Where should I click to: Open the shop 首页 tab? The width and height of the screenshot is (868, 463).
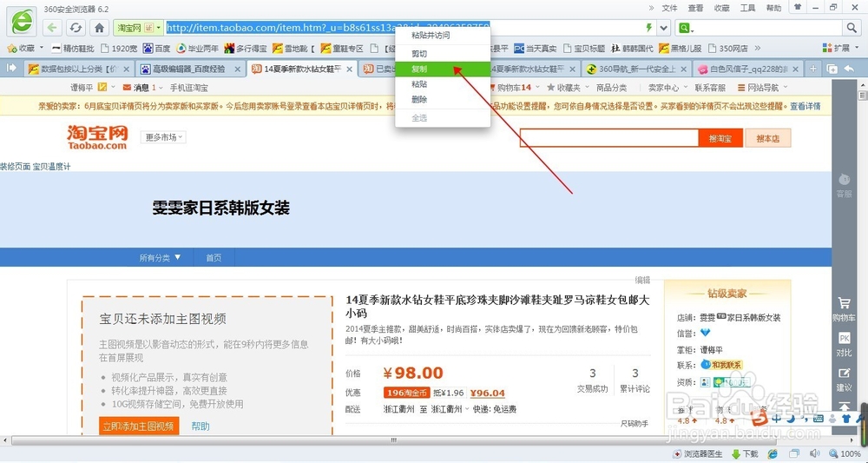pyautogui.click(x=214, y=257)
